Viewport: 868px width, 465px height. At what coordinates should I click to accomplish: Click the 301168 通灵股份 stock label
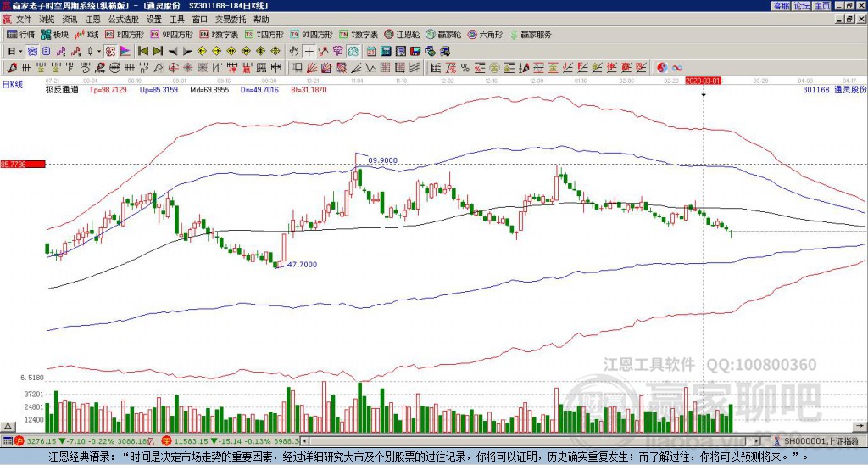834,89
